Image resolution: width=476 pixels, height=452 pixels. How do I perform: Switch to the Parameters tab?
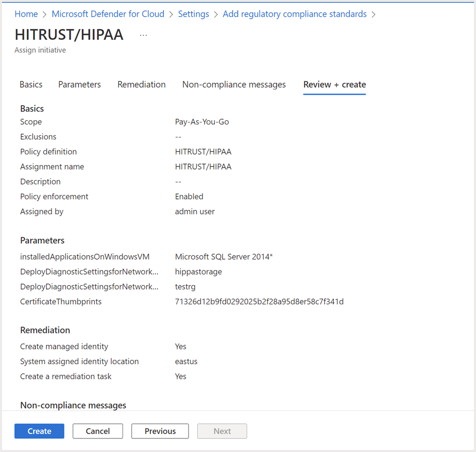pyautogui.click(x=80, y=85)
